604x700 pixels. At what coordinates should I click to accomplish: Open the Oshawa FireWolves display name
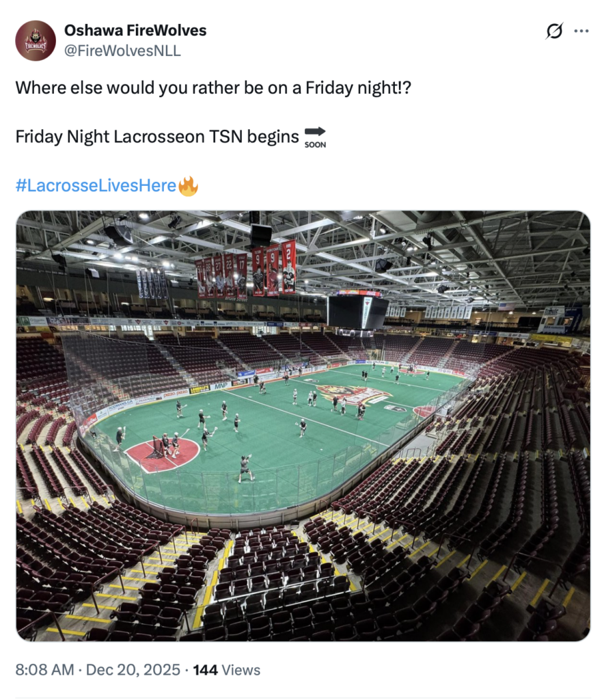135,30
